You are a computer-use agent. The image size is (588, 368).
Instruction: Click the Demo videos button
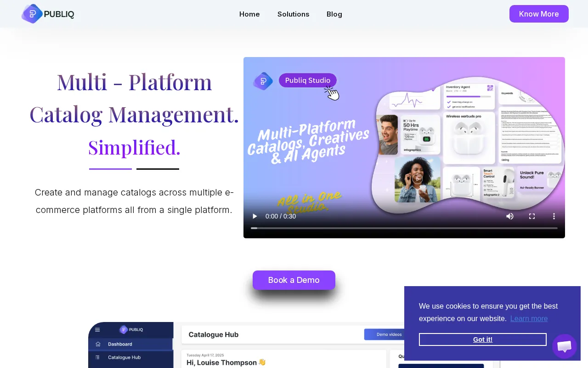coord(389,334)
